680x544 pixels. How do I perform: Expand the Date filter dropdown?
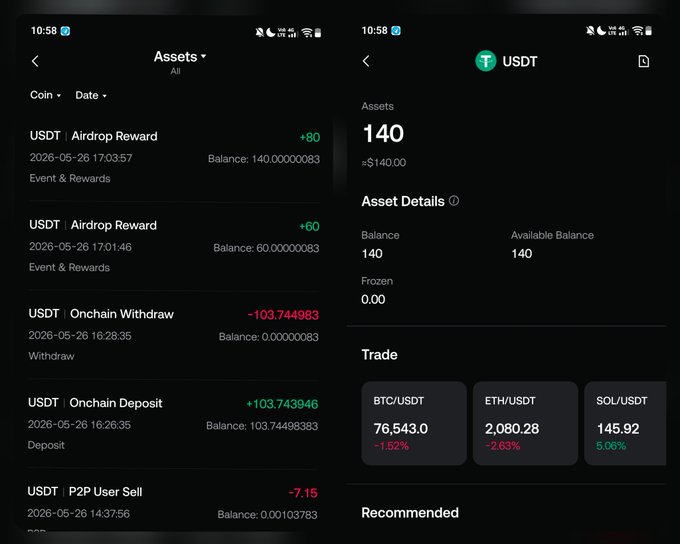pos(91,95)
